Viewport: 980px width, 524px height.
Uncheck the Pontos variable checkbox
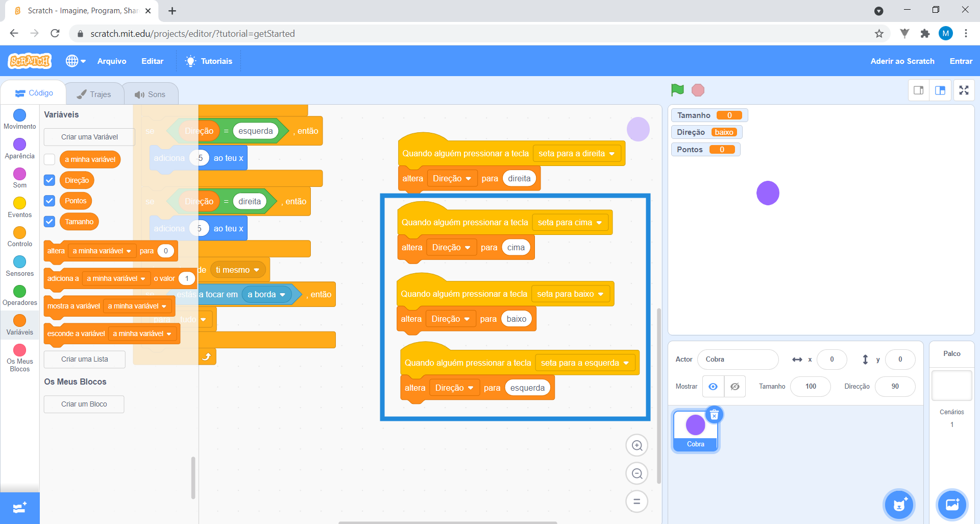click(50, 201)
